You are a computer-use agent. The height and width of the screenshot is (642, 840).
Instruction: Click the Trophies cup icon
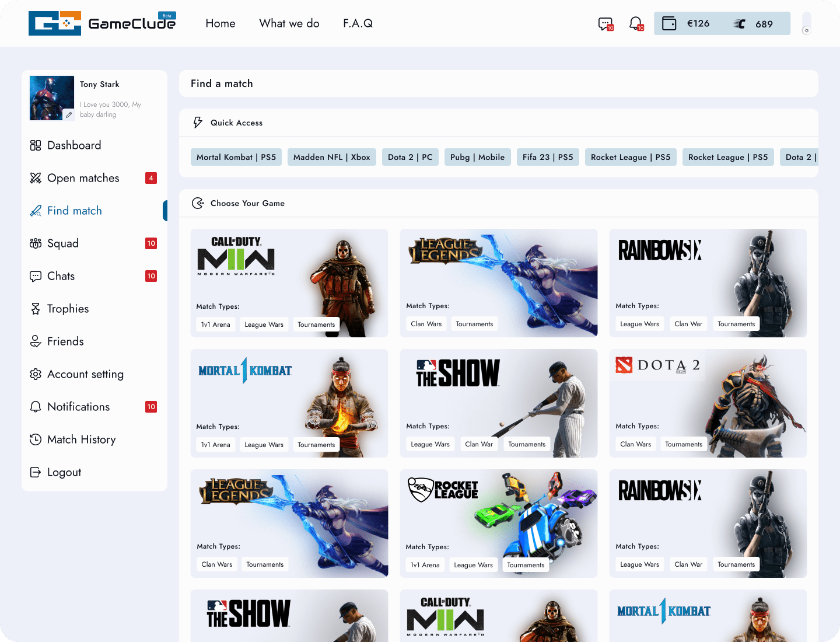coord(36,309)
